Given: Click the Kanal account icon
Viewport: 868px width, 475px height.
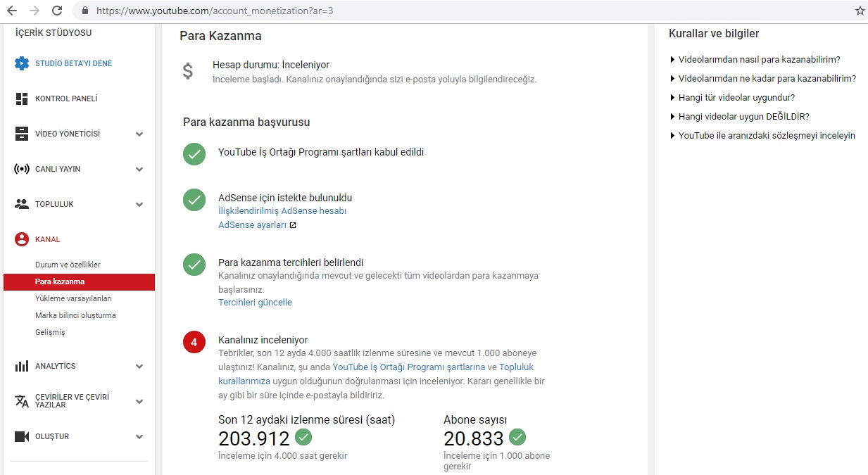Looking at the screenshot, I should 22,239.
